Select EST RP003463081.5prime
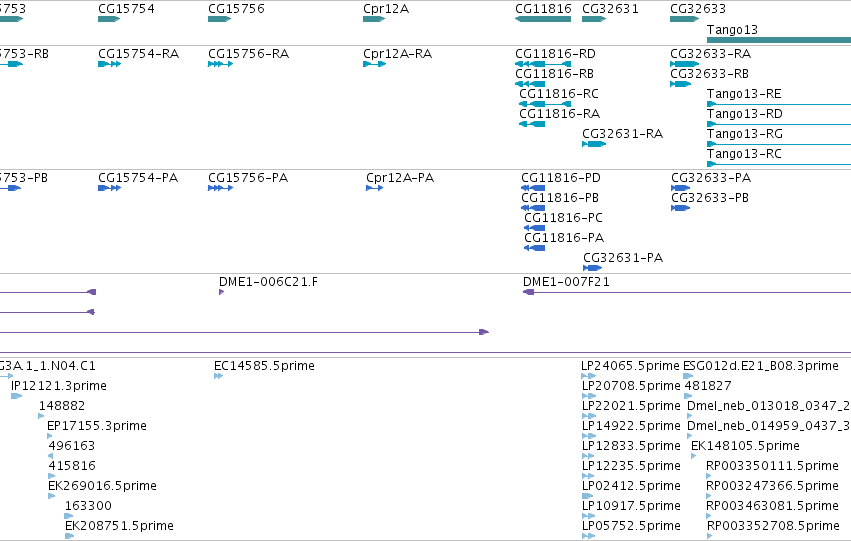This screenshot has height=541, width=851. pyautogui.click(x=772, y=506)
